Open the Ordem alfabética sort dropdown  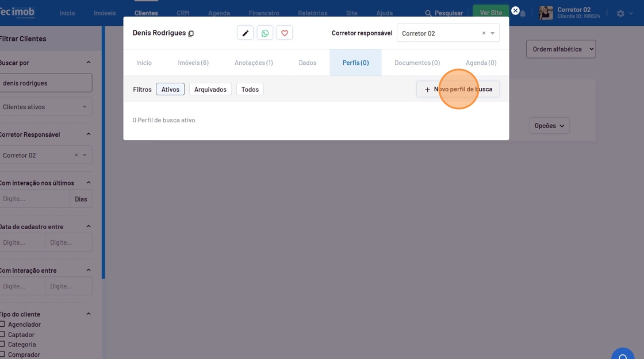(561, 49)
